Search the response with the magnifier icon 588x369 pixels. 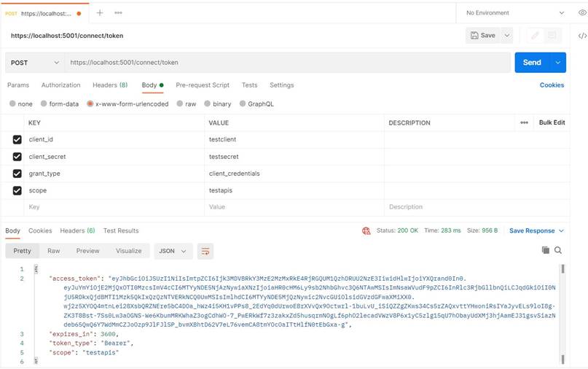coord(558,250)
